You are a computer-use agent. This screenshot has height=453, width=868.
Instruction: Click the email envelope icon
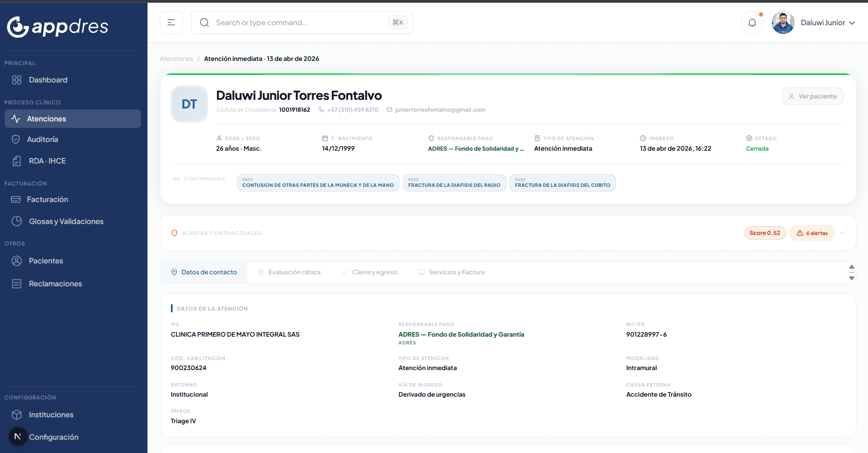click(389, 110)
